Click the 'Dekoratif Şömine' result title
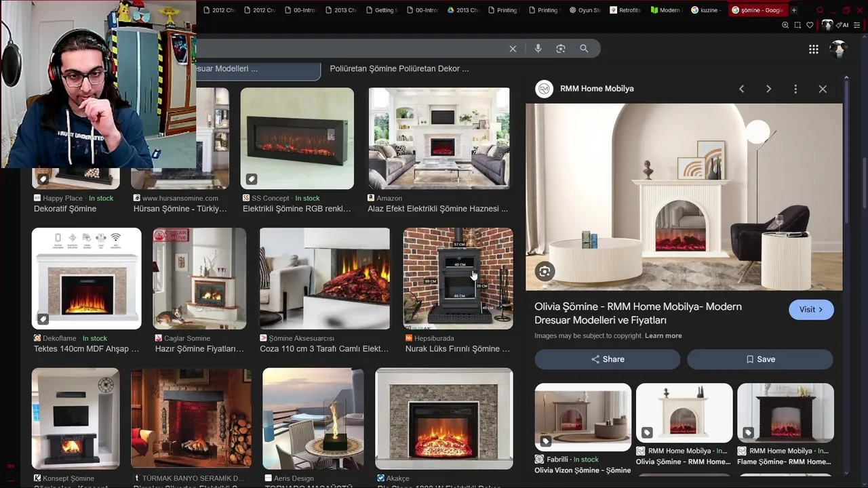The width and height of the screenshot is (868, 488). pyautogui.click(x=65, y=209)
